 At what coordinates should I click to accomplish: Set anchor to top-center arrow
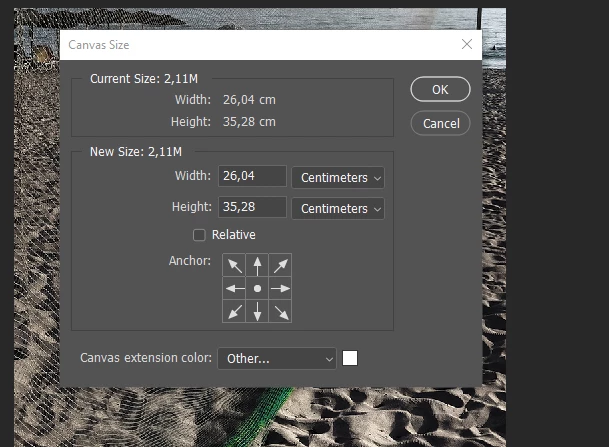(x=257, y=265)
